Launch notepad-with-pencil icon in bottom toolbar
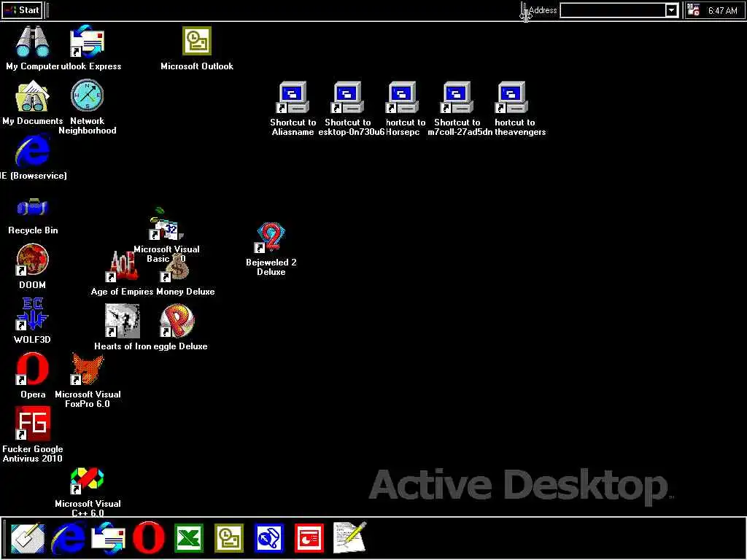The width and height of the screenshot is (747, 560). click(x=349, y=537)
